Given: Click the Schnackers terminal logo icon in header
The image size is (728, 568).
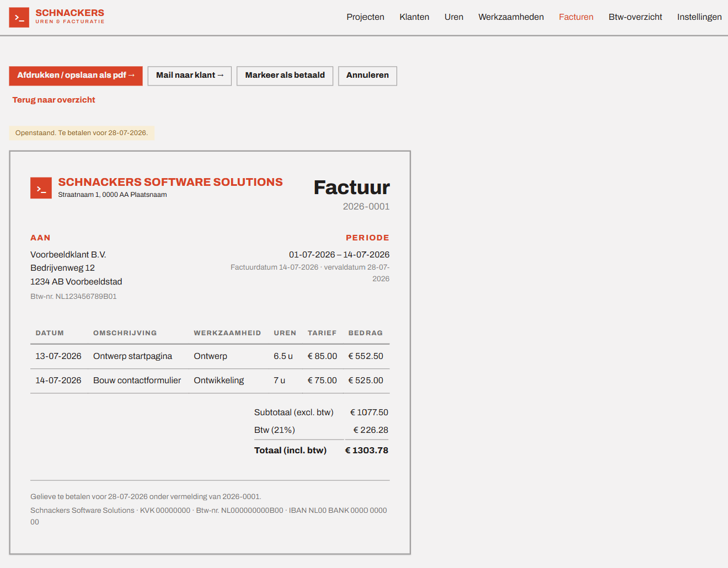Looking at the screenshot, I should (x=19, y=17).
